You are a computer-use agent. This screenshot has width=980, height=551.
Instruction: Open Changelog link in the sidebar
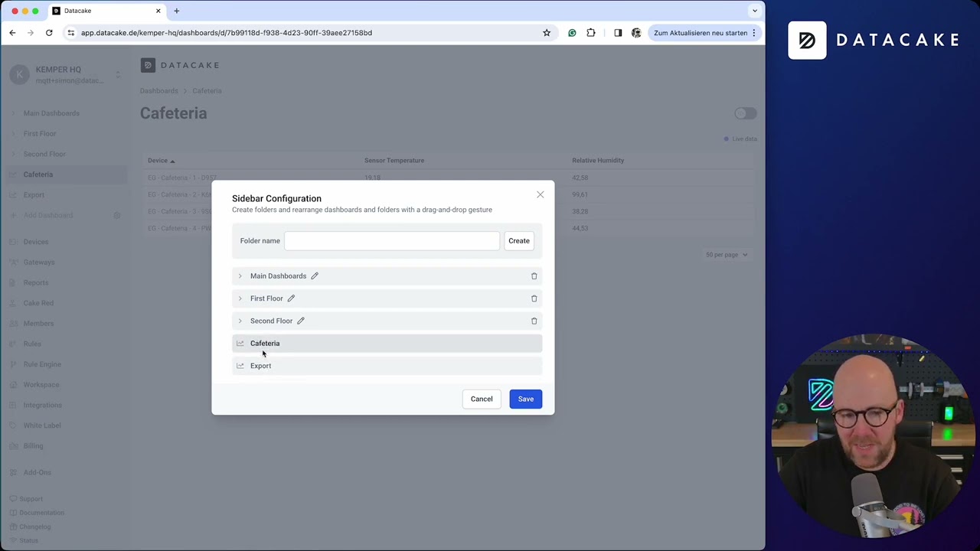tap(34, 527)
